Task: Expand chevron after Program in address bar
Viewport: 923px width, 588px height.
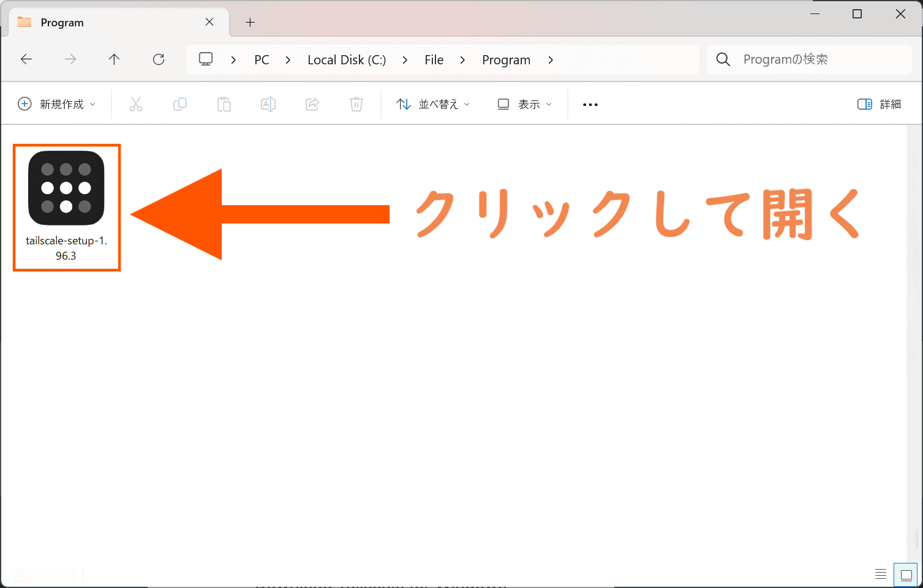Action: [x=551, y=60]
